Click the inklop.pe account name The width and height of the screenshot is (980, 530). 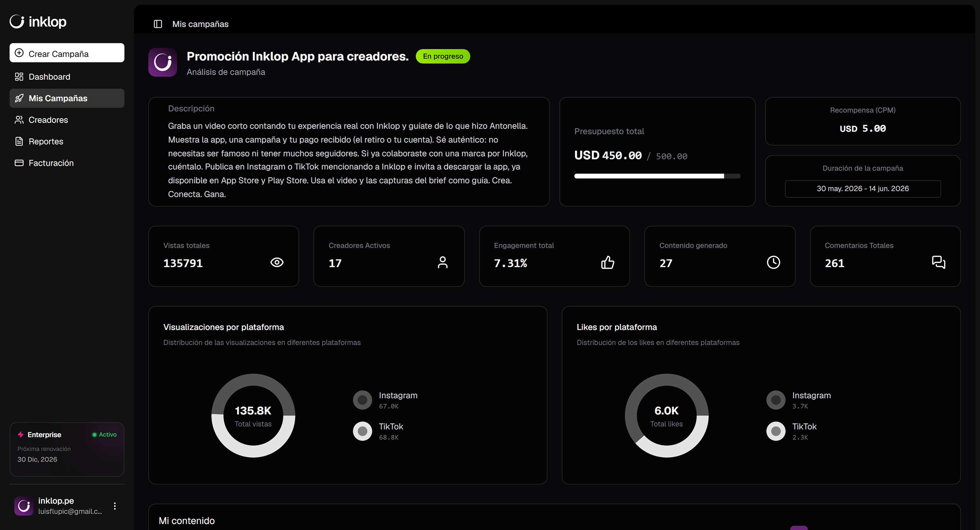click(x=56, y=501)
